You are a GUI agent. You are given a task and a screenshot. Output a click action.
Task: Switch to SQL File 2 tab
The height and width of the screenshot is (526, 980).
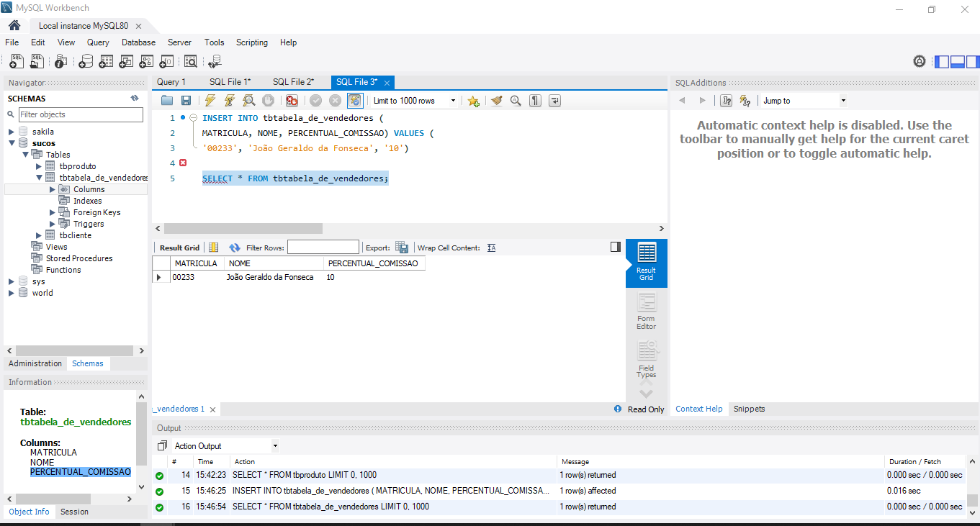coord(293,82)
